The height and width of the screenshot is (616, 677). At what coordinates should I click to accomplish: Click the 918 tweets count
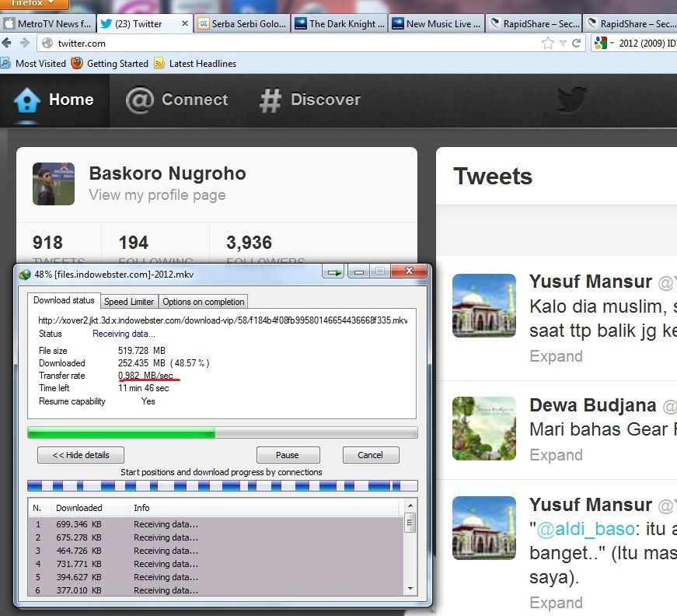(47, 243)
